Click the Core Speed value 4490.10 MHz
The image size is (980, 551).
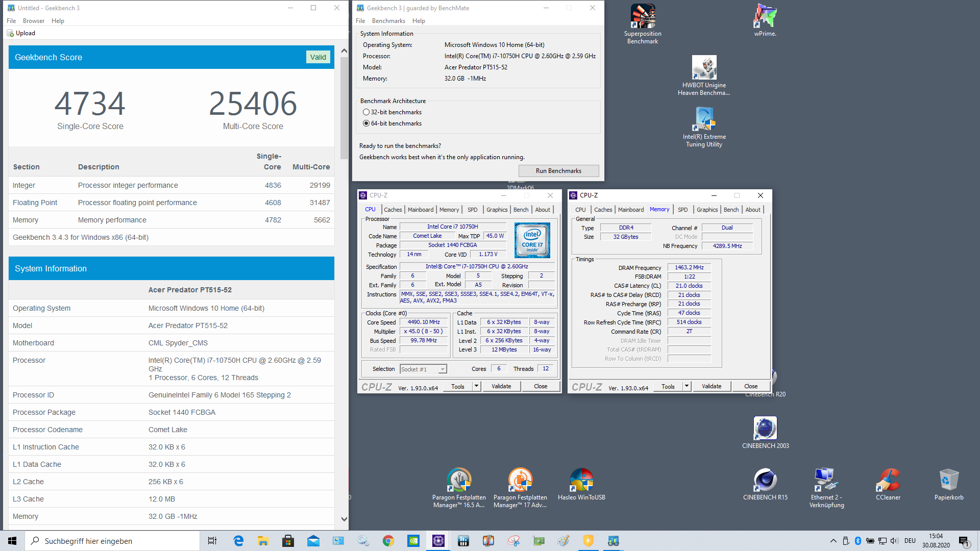coord(424,322)
